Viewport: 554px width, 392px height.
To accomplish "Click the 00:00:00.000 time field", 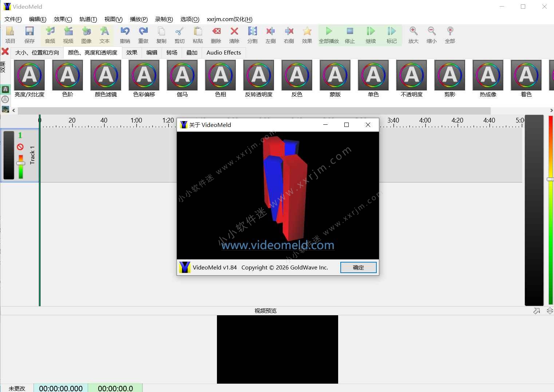I will pos(61,388).
